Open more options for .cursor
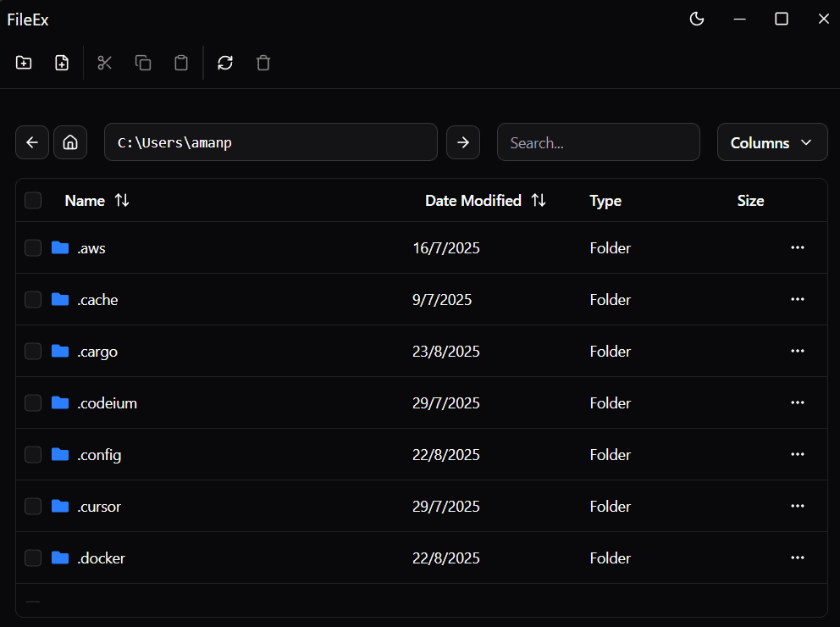 (x=797, y=506)
